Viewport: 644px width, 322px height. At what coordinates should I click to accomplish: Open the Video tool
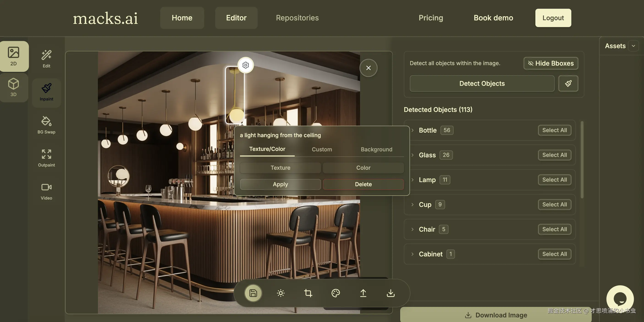[x=46, y=191]
